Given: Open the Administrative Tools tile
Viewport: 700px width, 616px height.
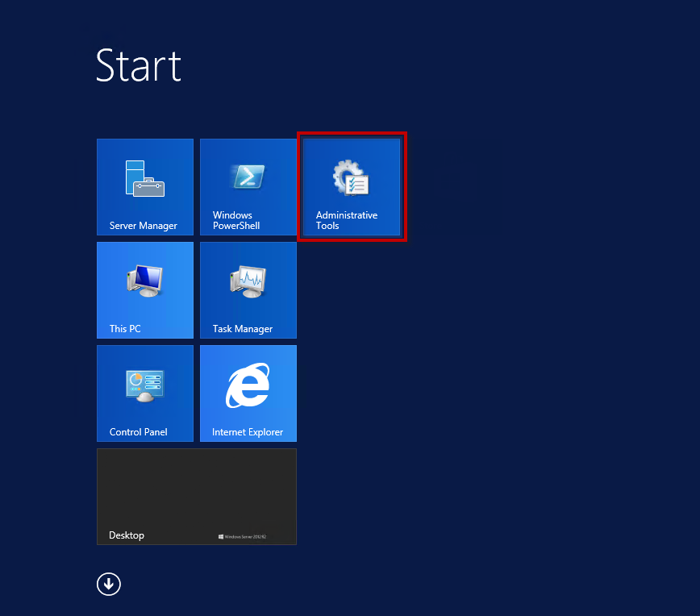Looking at the screenshot, I should pyautogui.click(x=352, y=187).
